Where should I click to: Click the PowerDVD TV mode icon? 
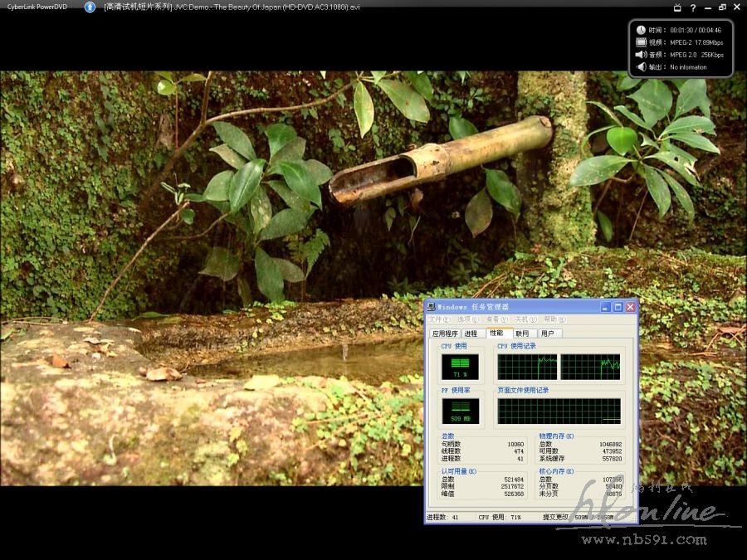click(x=676, y=7)
